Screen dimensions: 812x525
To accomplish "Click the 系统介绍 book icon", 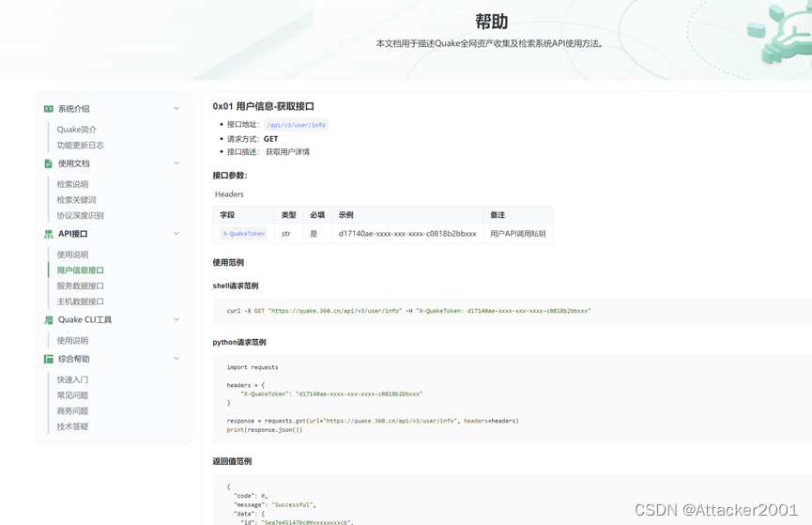I will [x=49, y=109].
